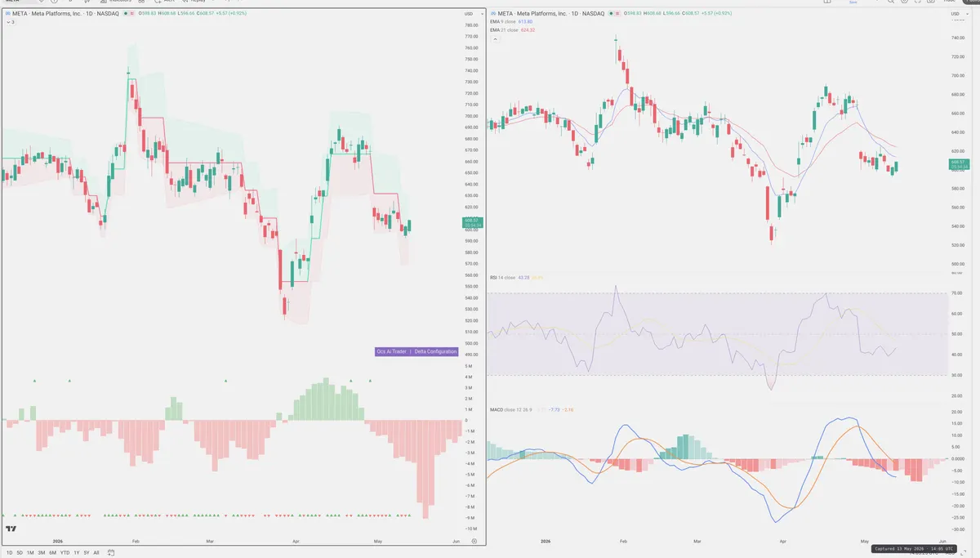Expand the left chart's collapsed indicator legend

10,22
